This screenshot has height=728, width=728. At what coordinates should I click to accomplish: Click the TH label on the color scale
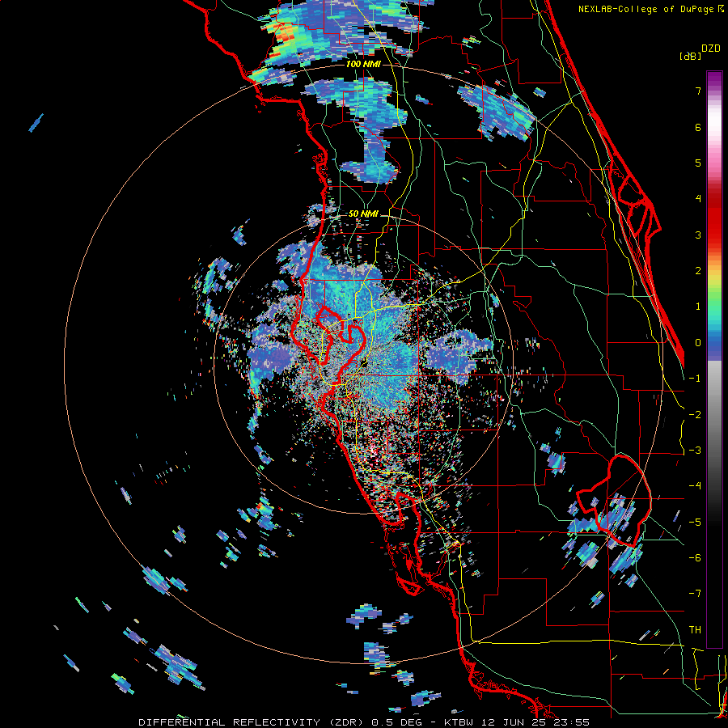click(x=695, y=630)
